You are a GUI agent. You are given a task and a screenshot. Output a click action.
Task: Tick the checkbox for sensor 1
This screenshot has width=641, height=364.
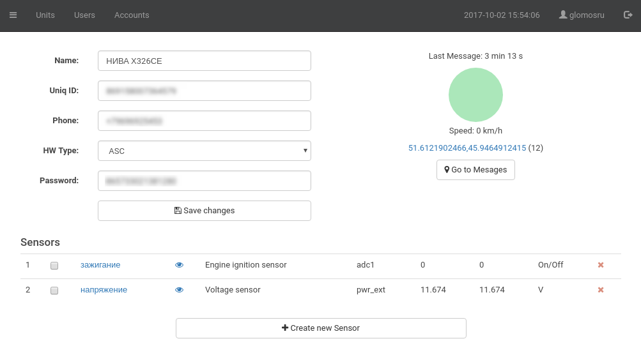(x=54, y=266)
